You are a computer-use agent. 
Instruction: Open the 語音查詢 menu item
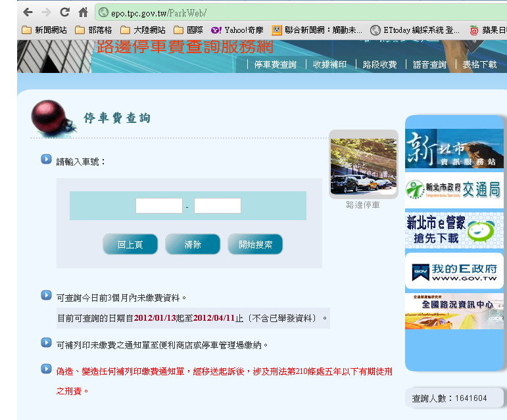(x=429, y=64)
